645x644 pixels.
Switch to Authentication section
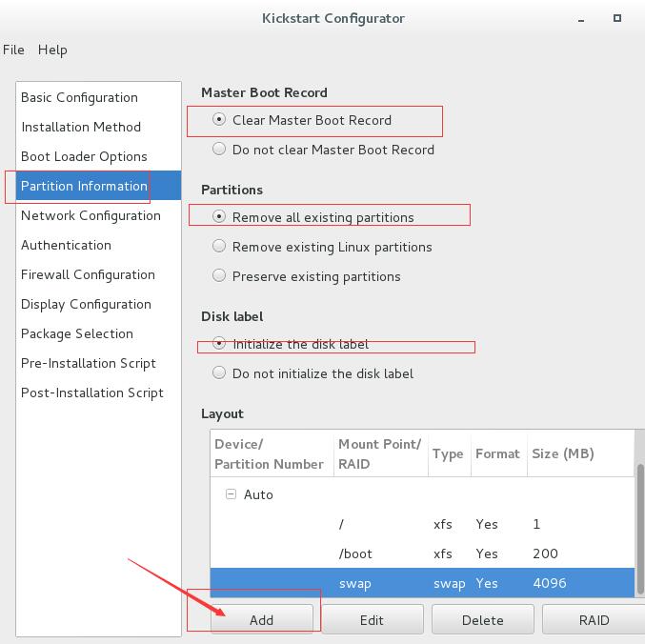point(98,245)
